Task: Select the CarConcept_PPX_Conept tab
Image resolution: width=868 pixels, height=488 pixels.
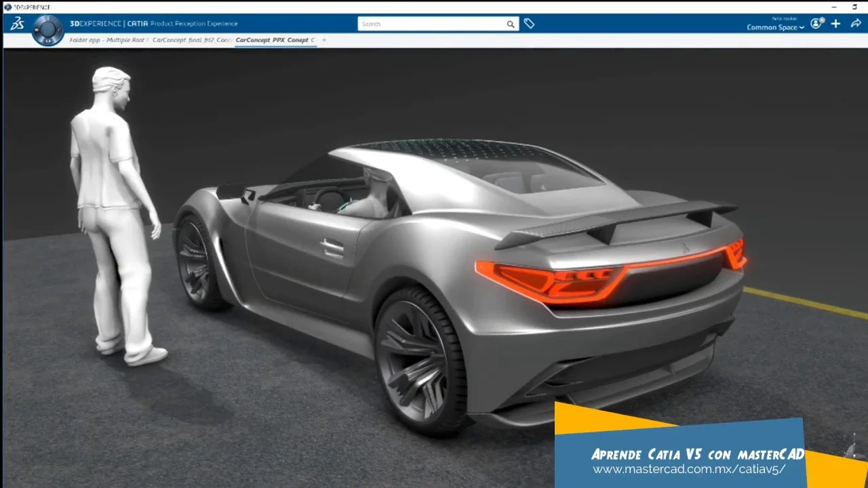Action: point(275,40)
